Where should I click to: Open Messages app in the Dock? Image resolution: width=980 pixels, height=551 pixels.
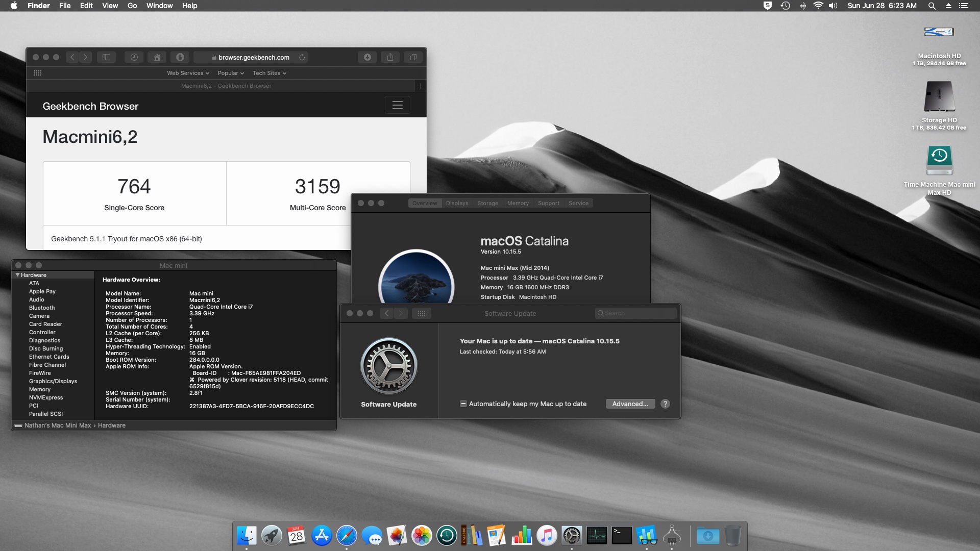tap(372, 536)
